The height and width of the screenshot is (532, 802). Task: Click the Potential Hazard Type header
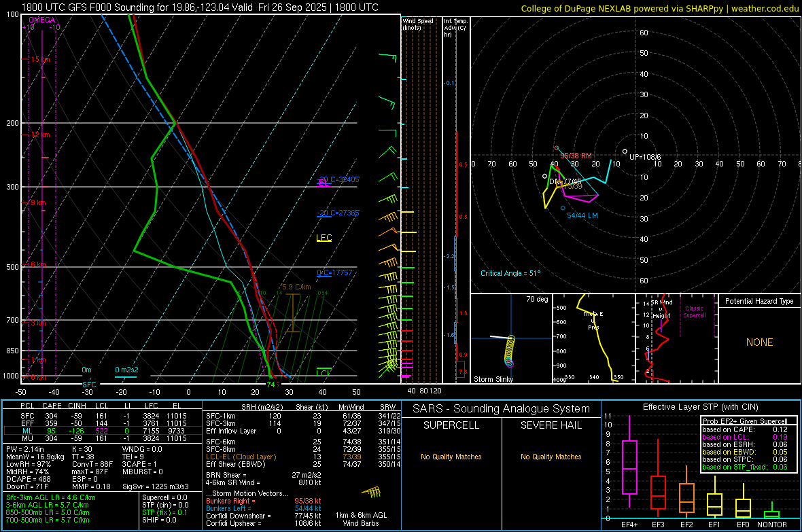coord(760,301)
